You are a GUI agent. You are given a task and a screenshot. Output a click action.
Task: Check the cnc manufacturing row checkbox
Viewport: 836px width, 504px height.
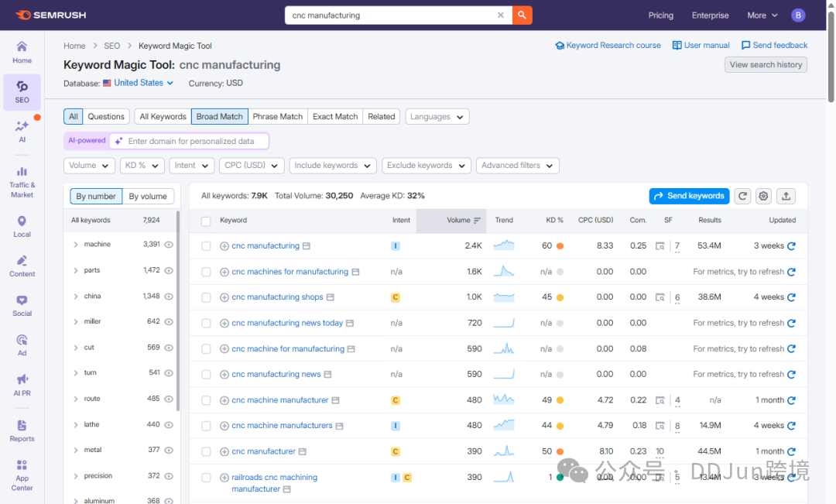pyautogui.click(x=206, y=246)
